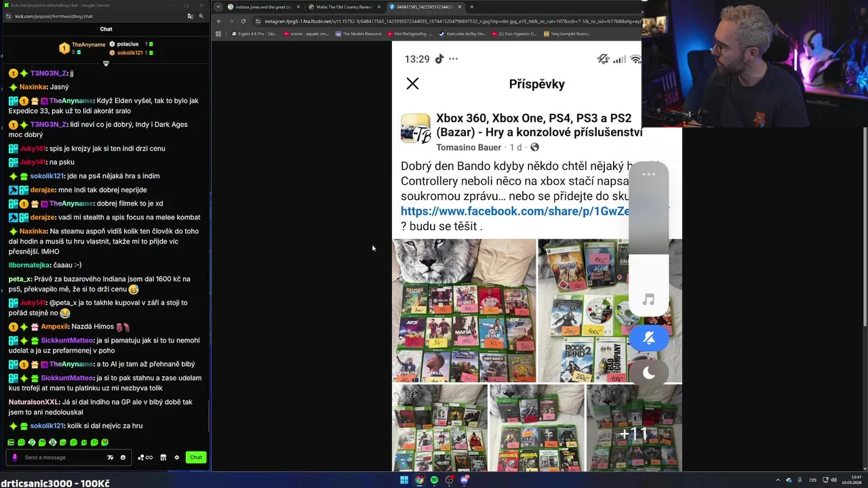The height and width of the screenshot is (488, 868).
Task: Reload the page in browser window
Action: point(243,21)
